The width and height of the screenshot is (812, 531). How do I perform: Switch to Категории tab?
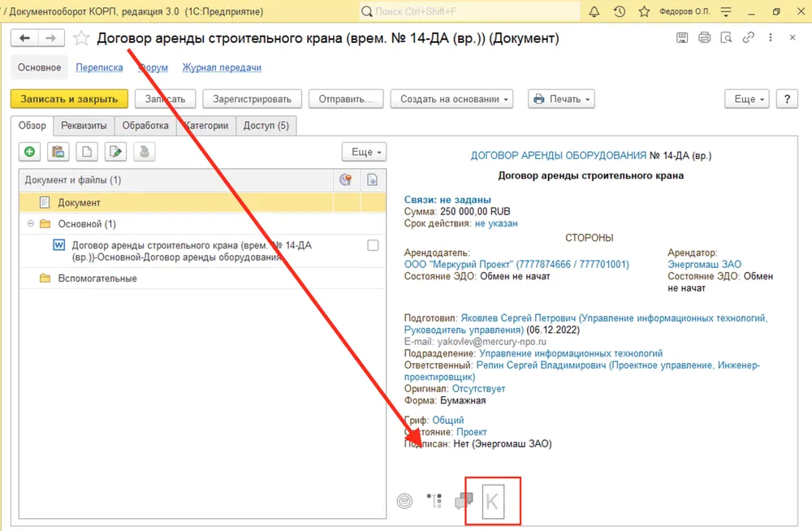[206, 125]
